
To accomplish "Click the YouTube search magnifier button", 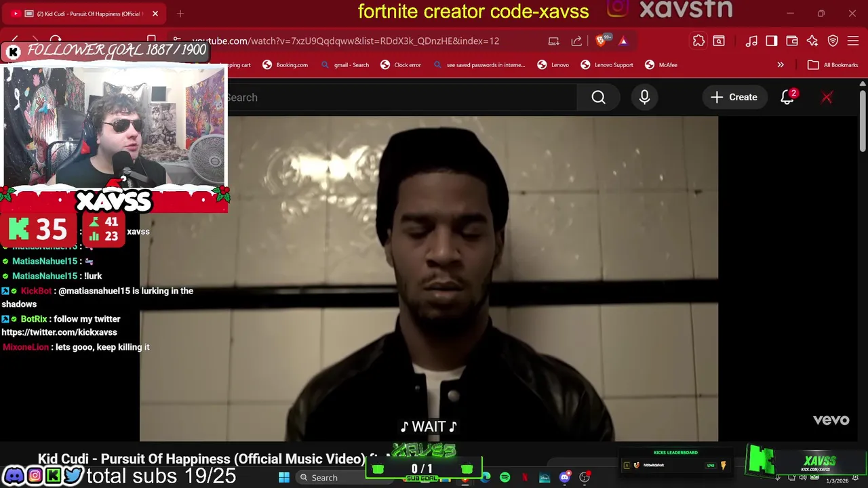I will (598, 98).
